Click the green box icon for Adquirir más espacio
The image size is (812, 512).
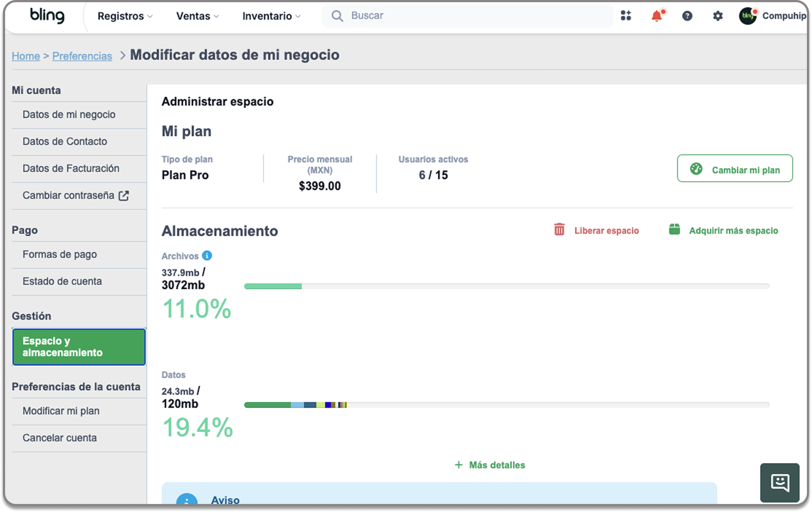pyautogui.click(x=674, y=229)
